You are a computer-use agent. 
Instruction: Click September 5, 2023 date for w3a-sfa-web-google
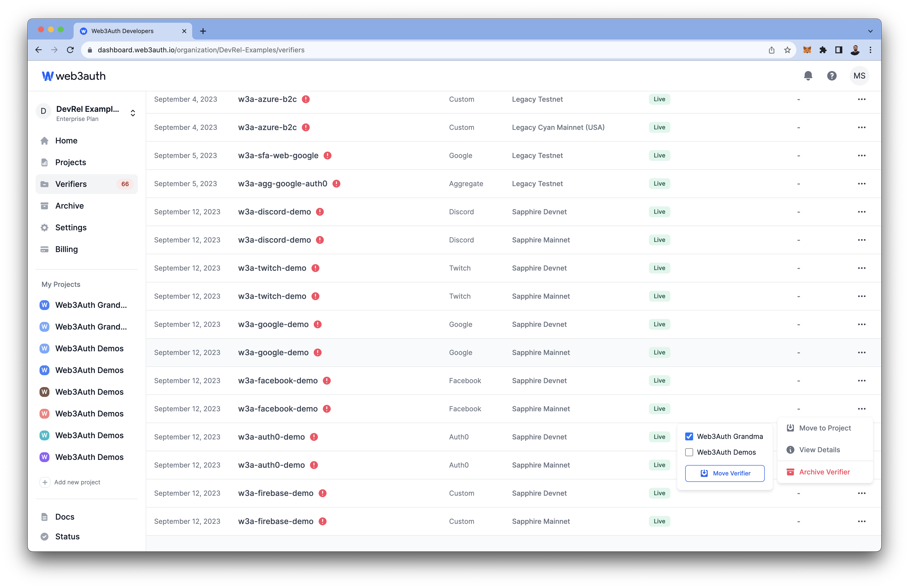pos(185,155)
